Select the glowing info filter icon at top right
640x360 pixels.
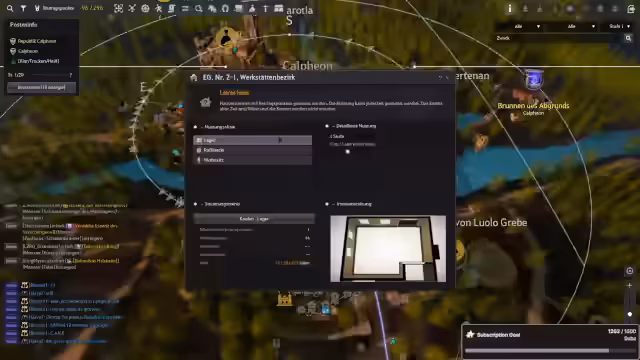click(x=510, y=9)
